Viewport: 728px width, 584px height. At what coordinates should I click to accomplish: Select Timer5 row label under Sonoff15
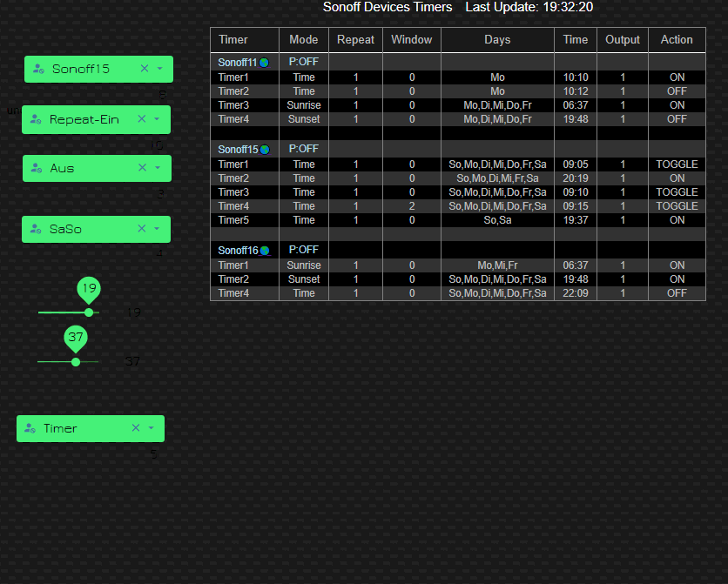(x=233, y=220)
